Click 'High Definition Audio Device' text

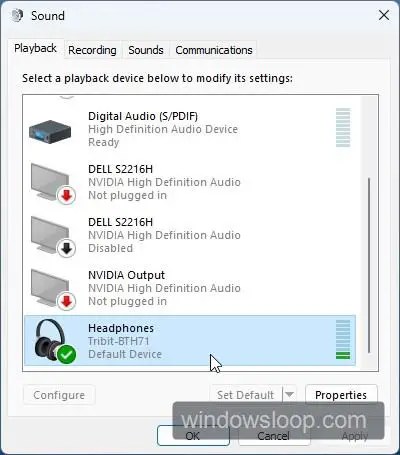coord(163,129)
